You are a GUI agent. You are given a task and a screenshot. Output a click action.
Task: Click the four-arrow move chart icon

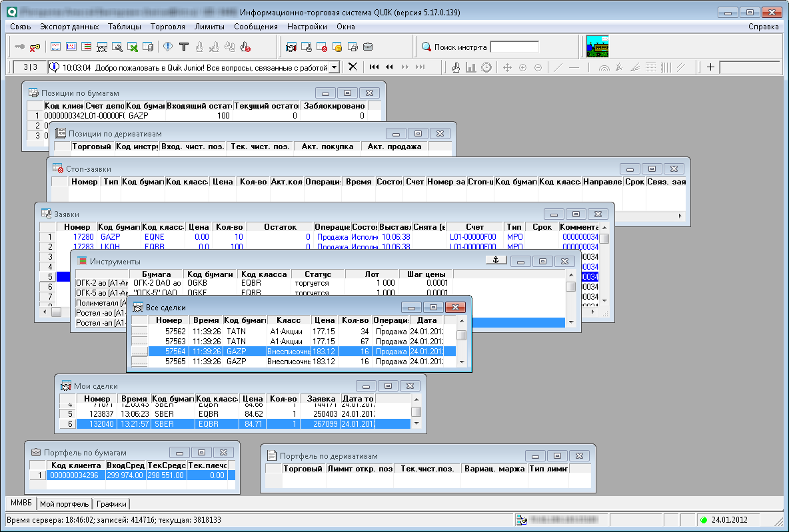click(507, 67)
